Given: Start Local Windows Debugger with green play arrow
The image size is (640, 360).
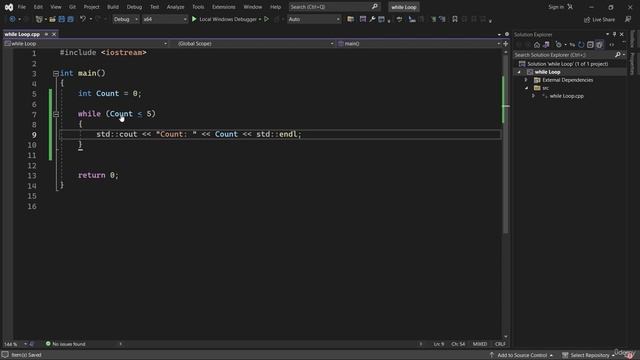Looking at the screenshot, I should 194,19.
